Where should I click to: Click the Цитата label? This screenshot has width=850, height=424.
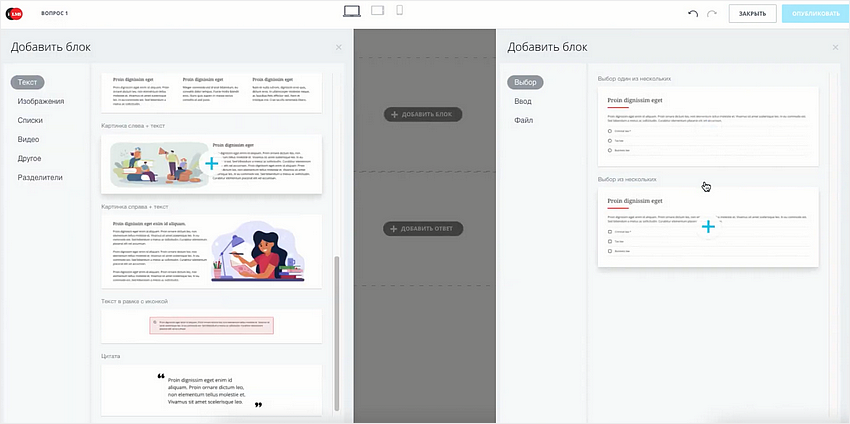pos(111,356)
